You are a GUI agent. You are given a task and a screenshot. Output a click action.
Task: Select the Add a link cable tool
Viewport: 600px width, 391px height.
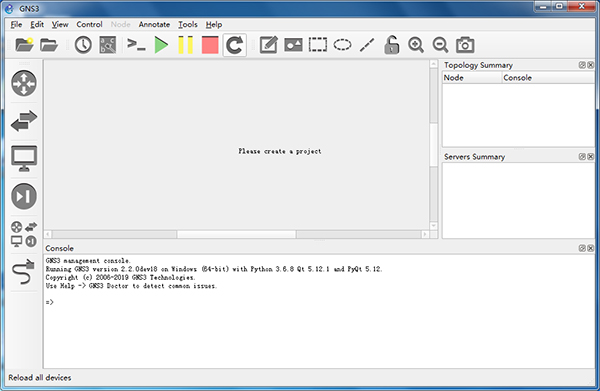24,272
